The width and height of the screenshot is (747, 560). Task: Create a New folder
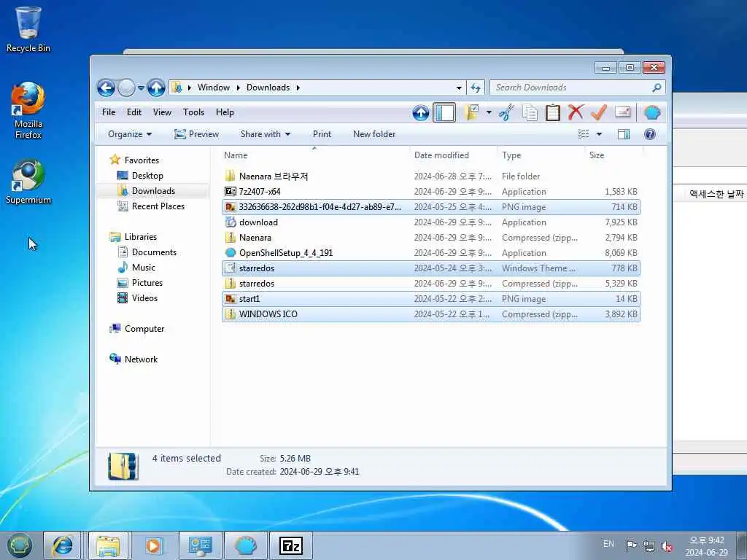(374, 134)
